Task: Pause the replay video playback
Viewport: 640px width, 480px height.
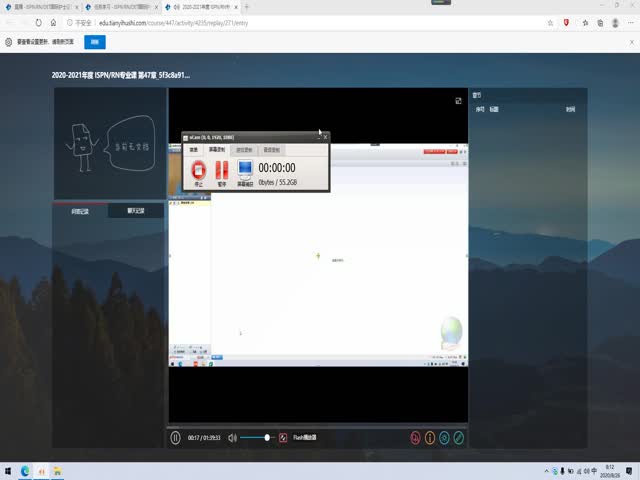Action: coord(176,437)
